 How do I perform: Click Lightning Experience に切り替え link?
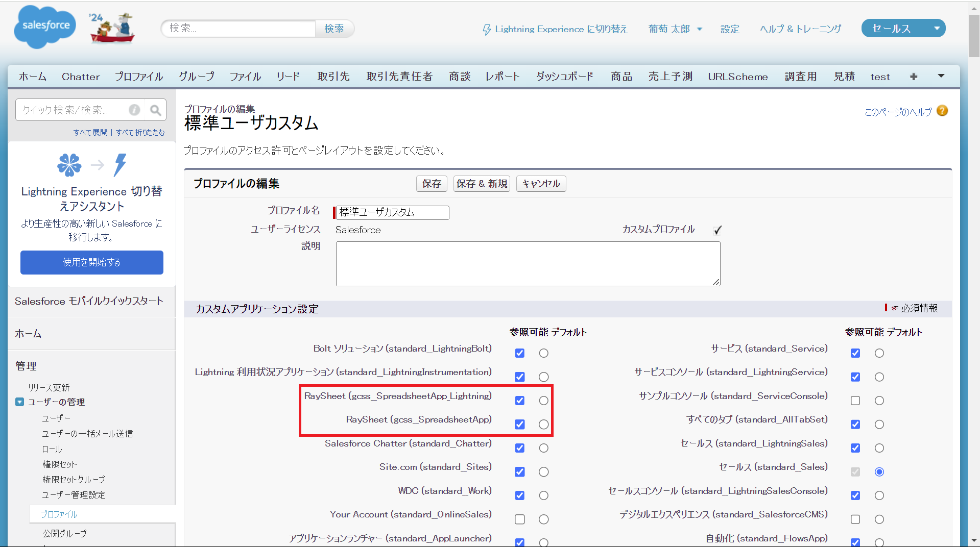pyautogui.click(x=561, y=29)
